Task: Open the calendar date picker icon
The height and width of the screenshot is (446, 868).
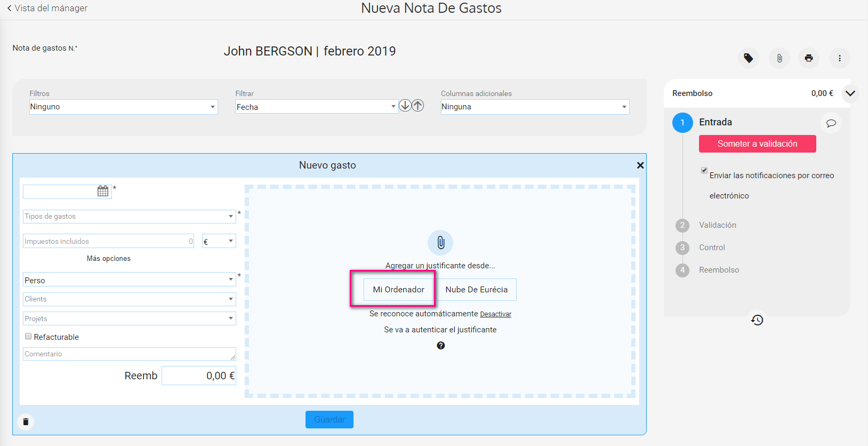Action: pos(103,191)
